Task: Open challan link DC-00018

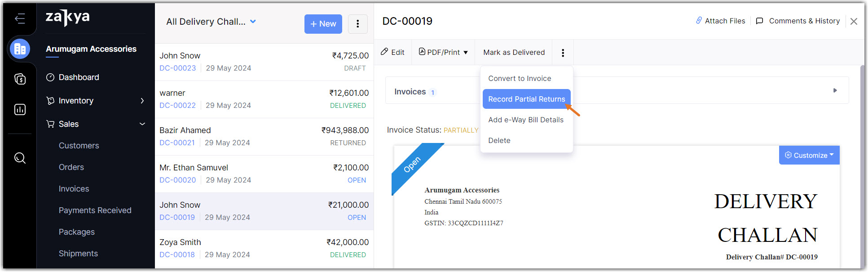Action: pos(177,254)
